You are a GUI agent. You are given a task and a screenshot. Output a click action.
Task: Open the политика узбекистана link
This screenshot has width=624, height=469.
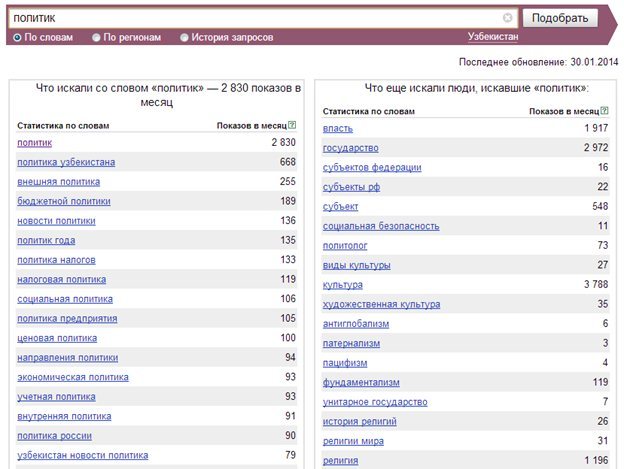(x=66, y=162)
